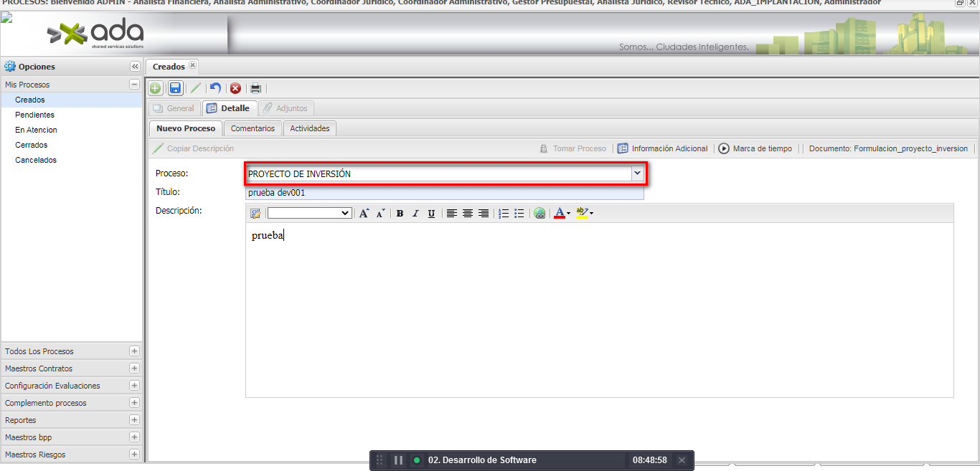Expand the Todos Los Procesos section
Image resolution: width=980 pixels, height=471 pixels.
(134, 351)
